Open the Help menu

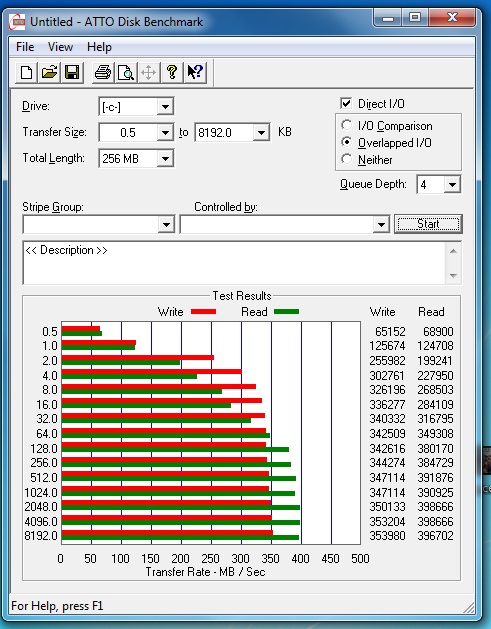[99, 47]
